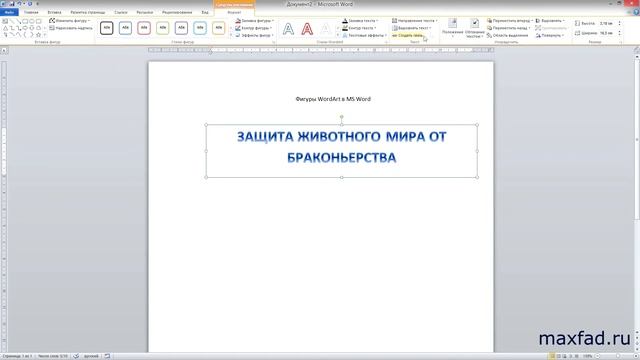Switch to the Главная ribbon tab
The height and width of the screenshot is (360, 640).
tap(31, 12)
